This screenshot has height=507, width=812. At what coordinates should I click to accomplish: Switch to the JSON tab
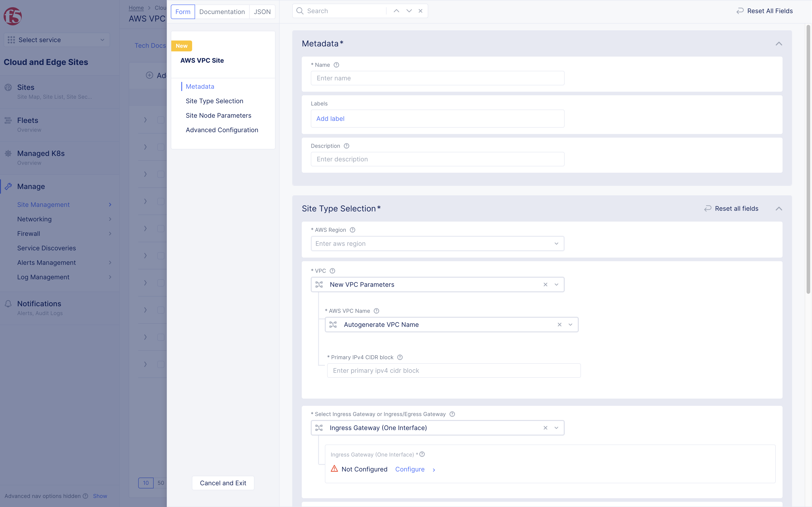(262, 12)
